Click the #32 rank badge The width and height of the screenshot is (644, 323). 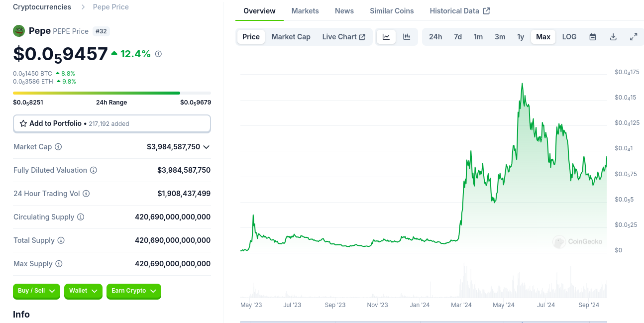tap(101, 31)
